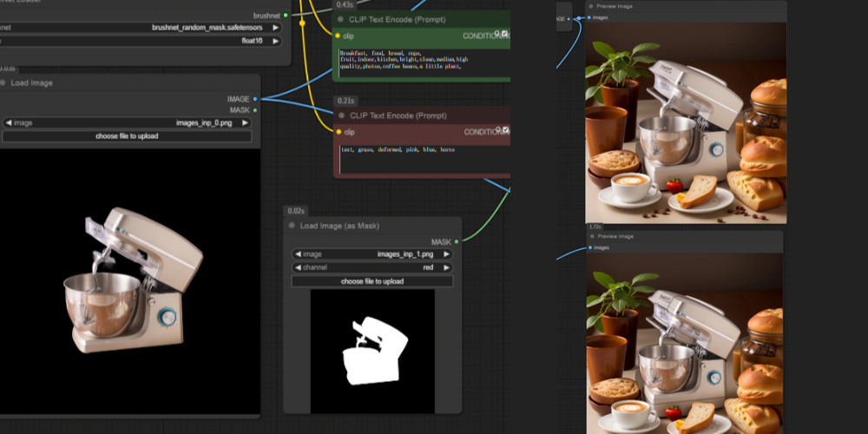The image size is (868, 434).
Task: Collapse the bottom Preview Image node dot
Action: click(x=592, y=236)
